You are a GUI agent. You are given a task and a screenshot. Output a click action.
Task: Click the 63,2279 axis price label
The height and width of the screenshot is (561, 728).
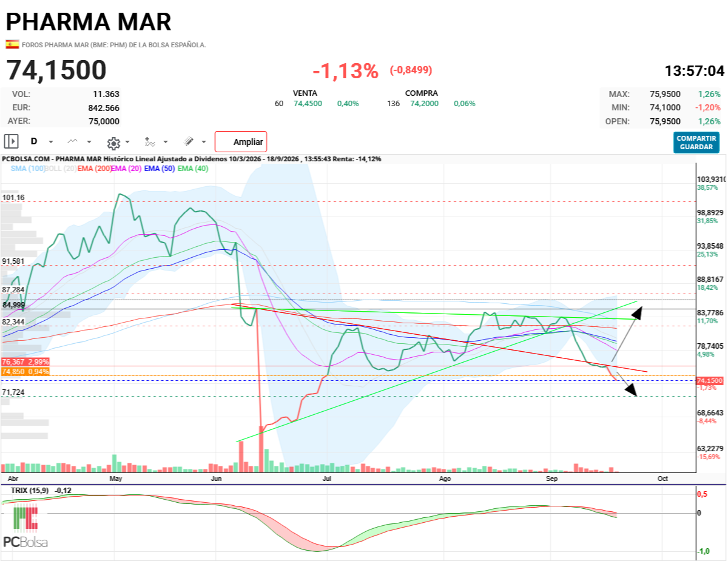(x=710, y=449)
